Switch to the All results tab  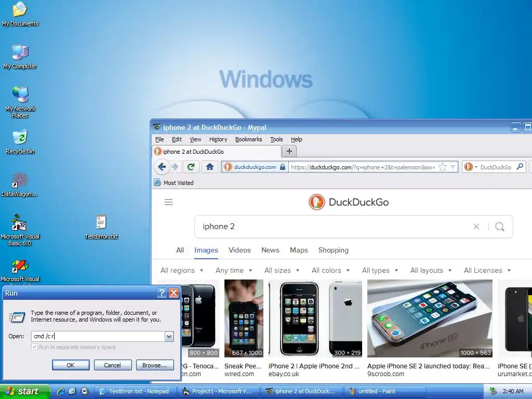coord(180,250)
